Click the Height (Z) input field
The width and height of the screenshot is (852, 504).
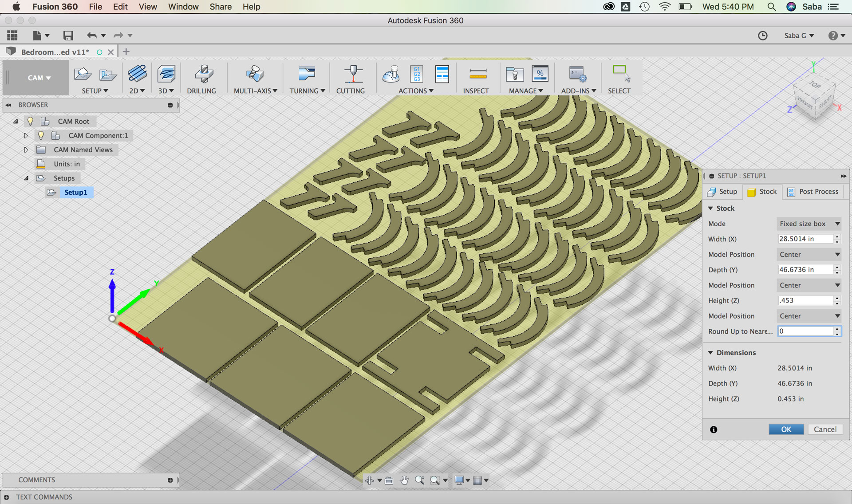click(x=805, y=300)
